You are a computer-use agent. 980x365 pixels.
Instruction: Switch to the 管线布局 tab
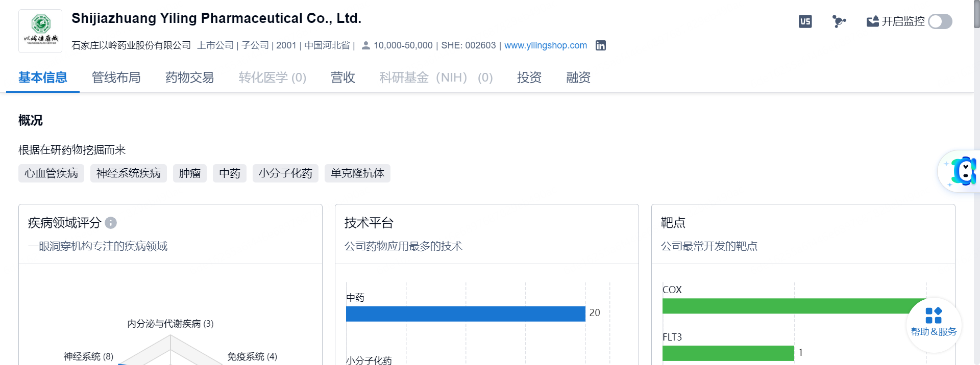click(x=116, y=77)
